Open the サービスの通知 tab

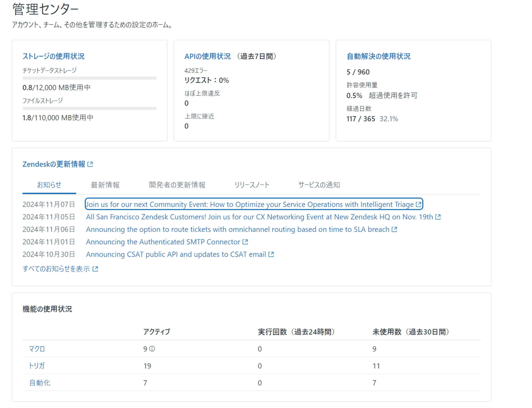(319, 185)
